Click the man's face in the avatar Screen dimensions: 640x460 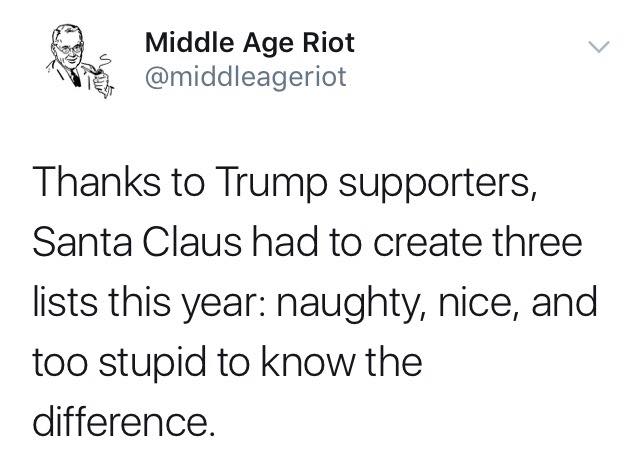69,51
